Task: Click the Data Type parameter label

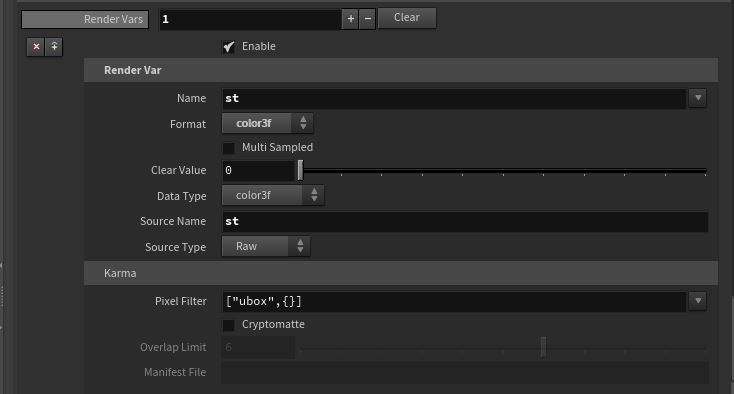Action: tap(181, 196)
